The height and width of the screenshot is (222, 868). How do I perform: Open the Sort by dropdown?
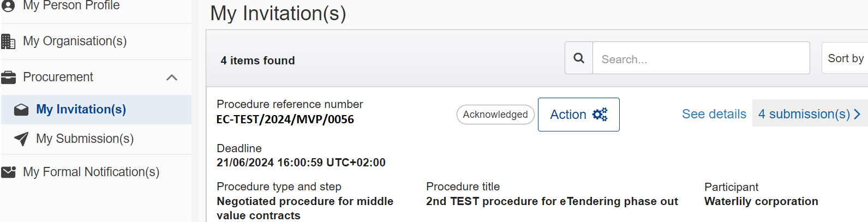click(845, 58)
